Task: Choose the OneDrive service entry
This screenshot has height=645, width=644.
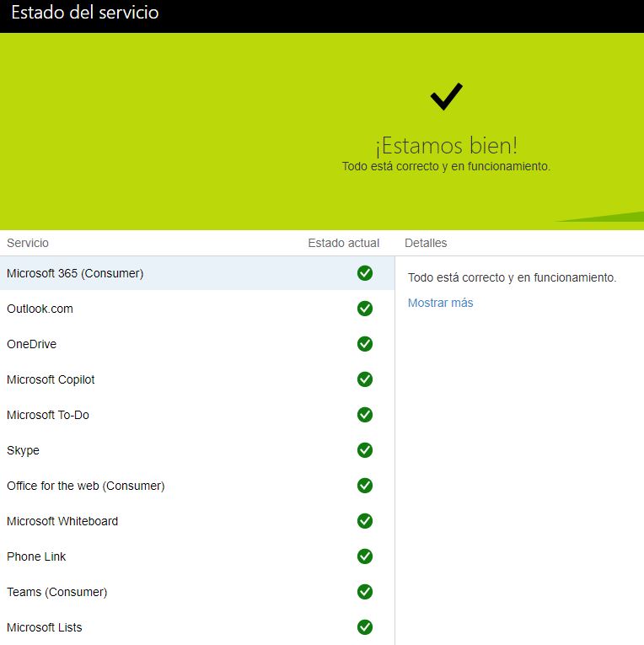Action: tap(32, 344)
